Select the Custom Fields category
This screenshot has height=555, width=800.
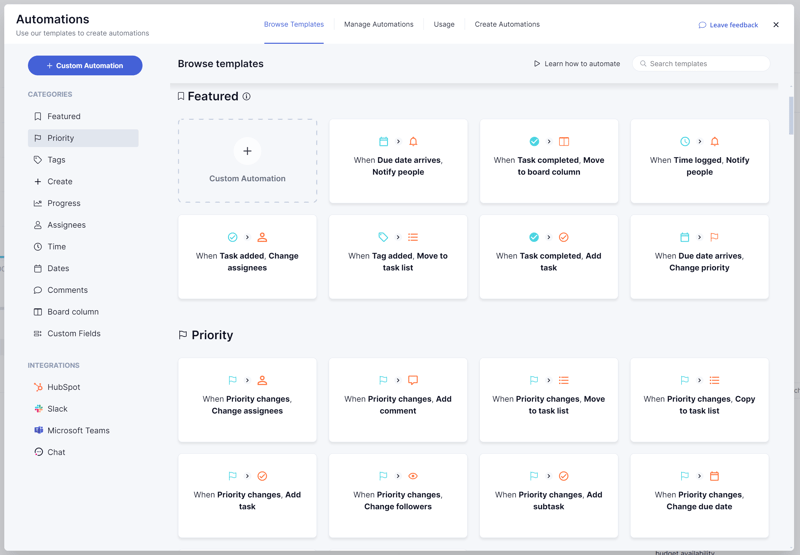pyautogui.click(x=73, y=334)
